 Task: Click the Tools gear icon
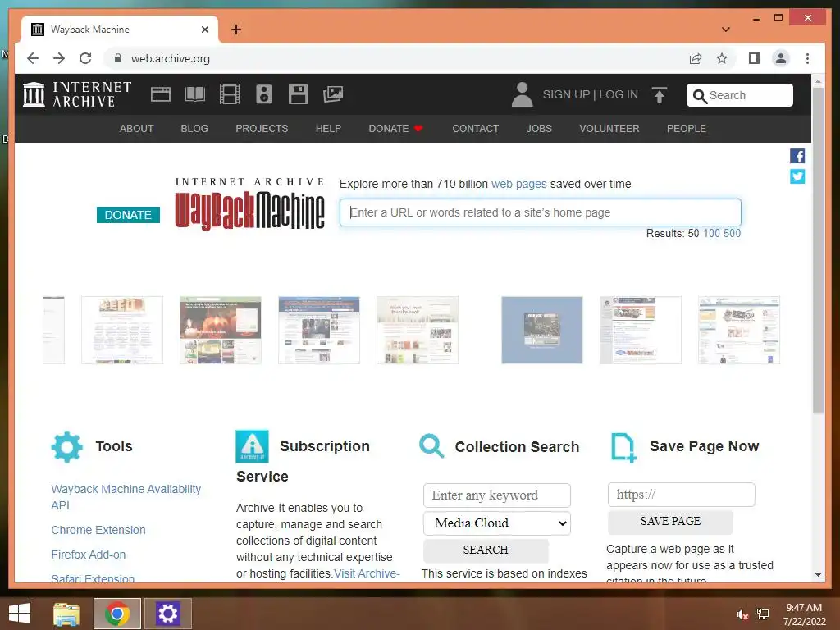[x=67, y=447]
